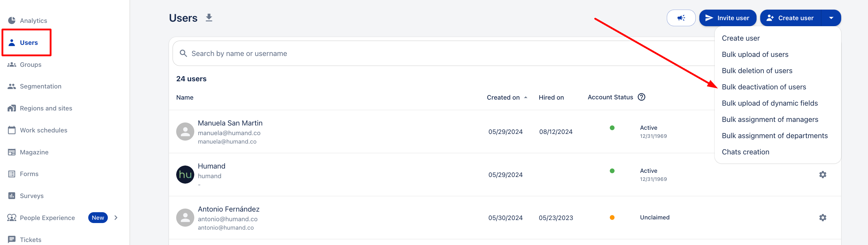Click the Account Status help icon
The image size is (868, 245).
tap(642, 97)
